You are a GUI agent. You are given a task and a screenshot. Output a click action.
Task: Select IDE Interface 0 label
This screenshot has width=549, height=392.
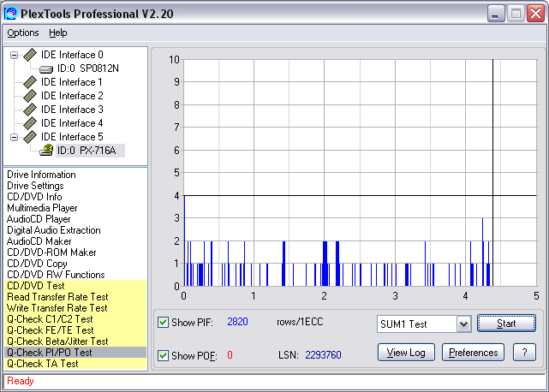72,55
